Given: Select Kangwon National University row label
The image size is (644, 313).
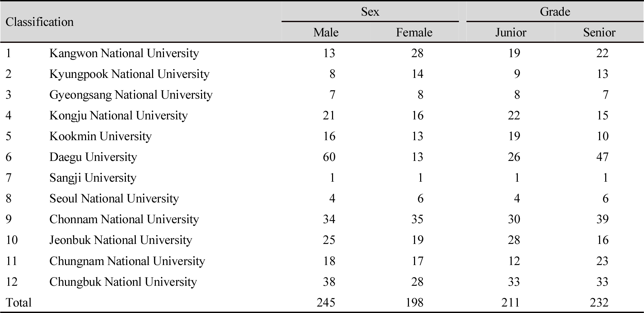Looking at the screenshot, I should pos(124,53).
